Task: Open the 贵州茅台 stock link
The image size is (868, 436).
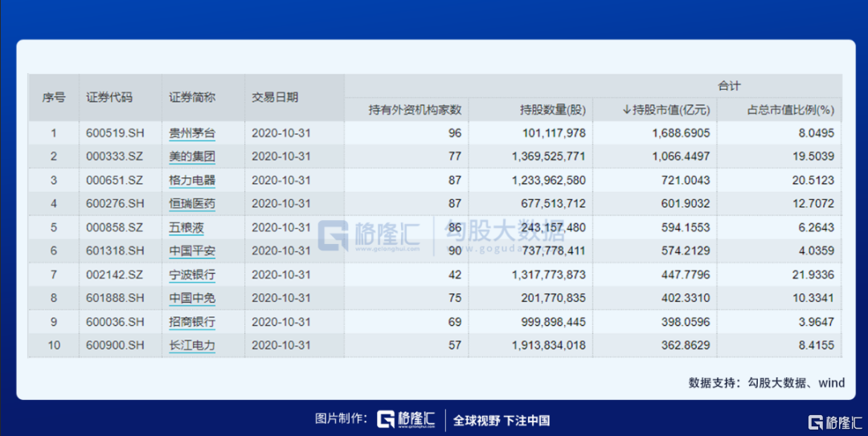Action: [192, 133]
